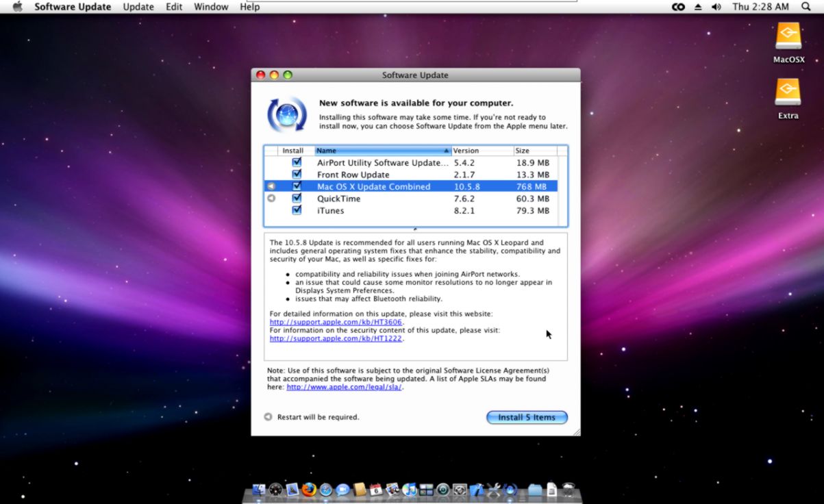Sort list by Name column header

point(383,151)
